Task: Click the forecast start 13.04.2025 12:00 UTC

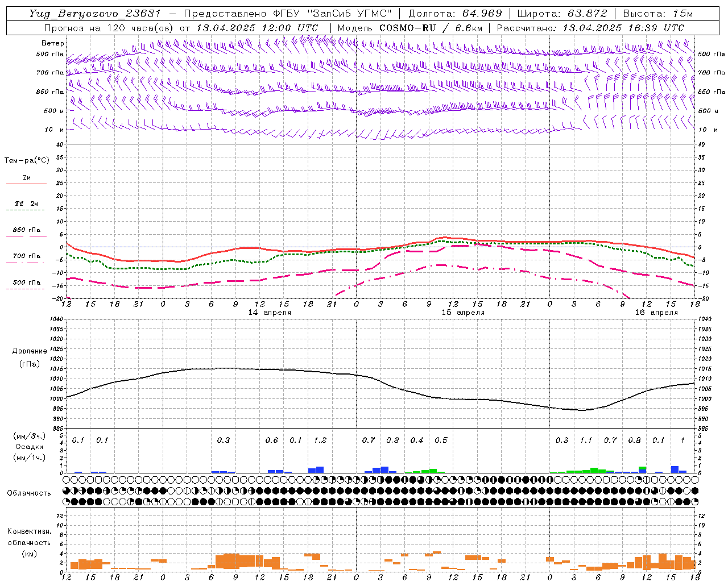Action: coord(257,28)
